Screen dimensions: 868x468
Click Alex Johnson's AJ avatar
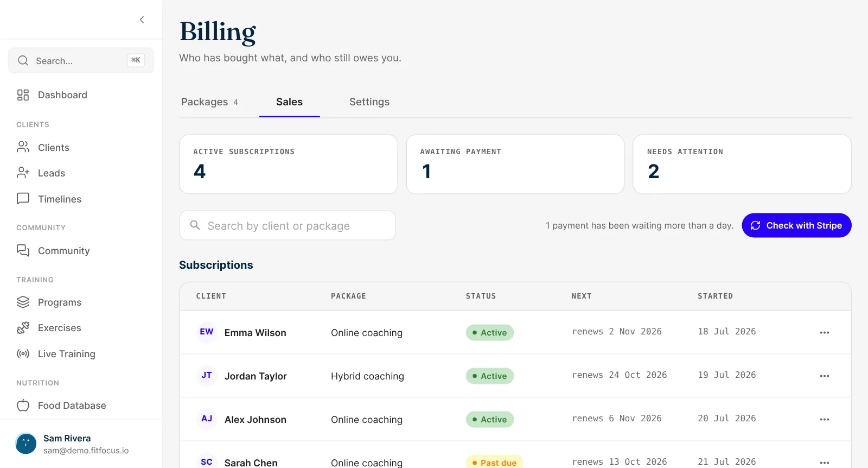click(x=207, y=419)
